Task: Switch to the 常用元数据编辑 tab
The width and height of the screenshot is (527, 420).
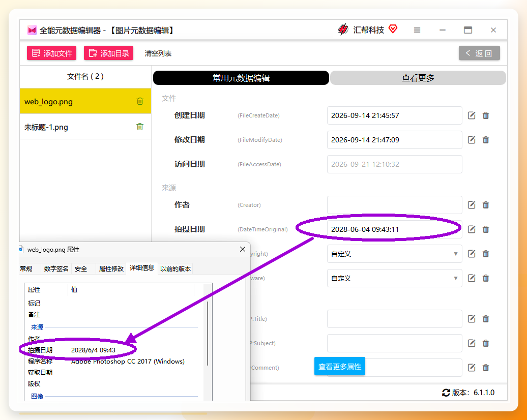Action: [x=241, y=78]
